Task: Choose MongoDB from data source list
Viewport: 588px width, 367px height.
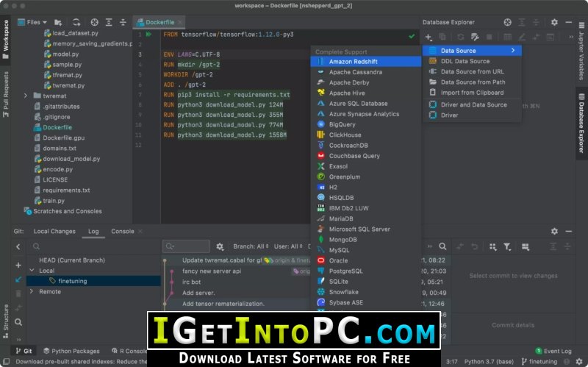Action: pos(365,240)
